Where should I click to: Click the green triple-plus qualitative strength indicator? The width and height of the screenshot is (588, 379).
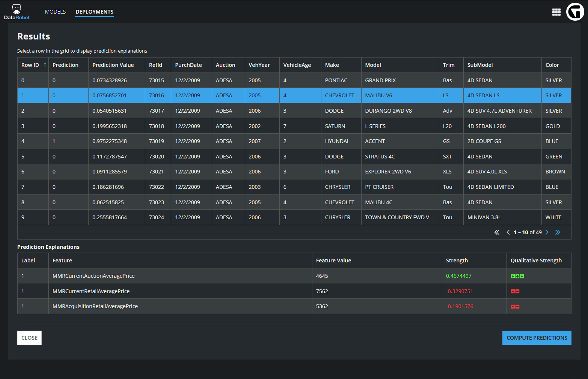point(517,276)
